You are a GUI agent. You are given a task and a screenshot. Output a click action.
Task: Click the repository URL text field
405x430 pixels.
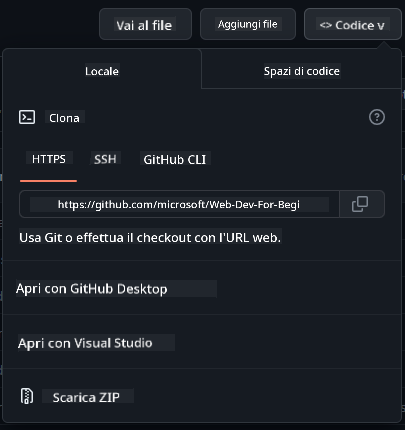pos(179,204)
